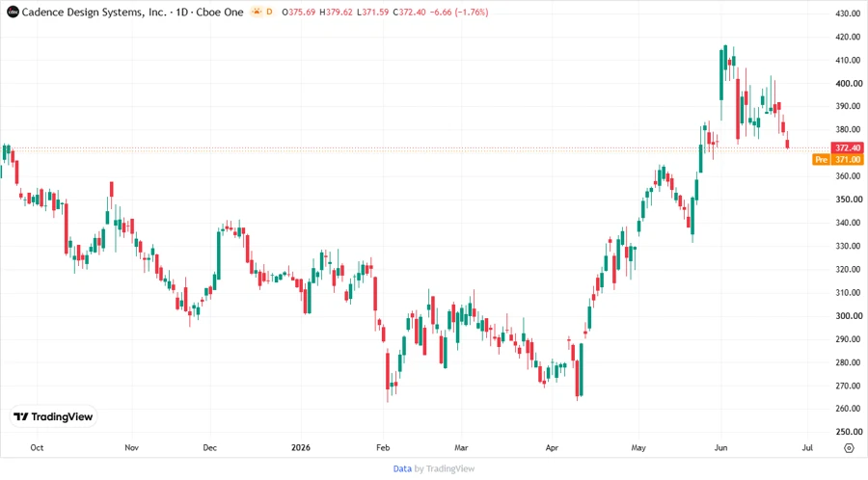The image size is (868, 480).
Task: Click the Jul label on time axis
Action: click(x=807, y=447)
